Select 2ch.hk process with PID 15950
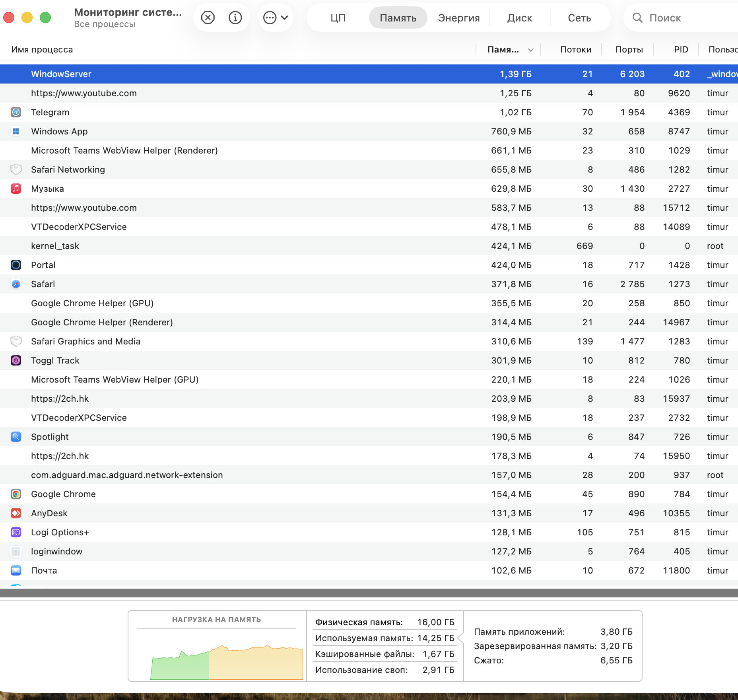This screenshot has height=700, width=738. tap(369, 456)
